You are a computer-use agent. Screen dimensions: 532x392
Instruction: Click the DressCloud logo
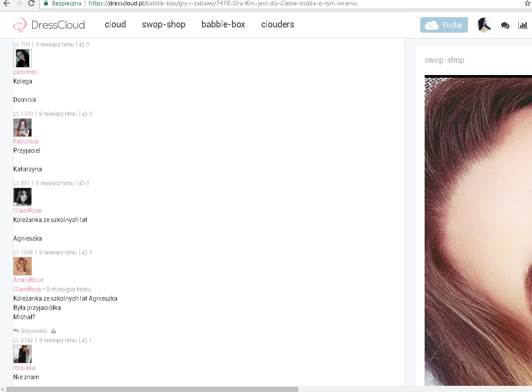click(x=49, y=25)
